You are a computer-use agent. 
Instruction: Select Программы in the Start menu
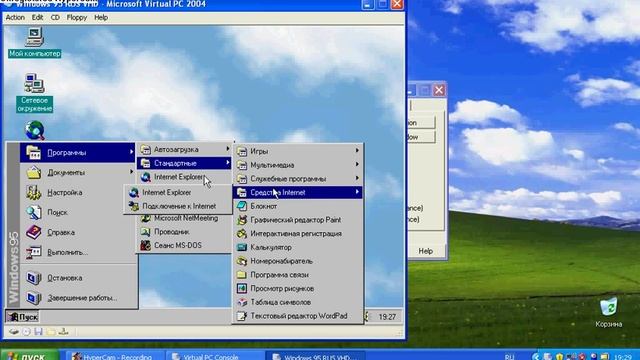coord(78,153)
